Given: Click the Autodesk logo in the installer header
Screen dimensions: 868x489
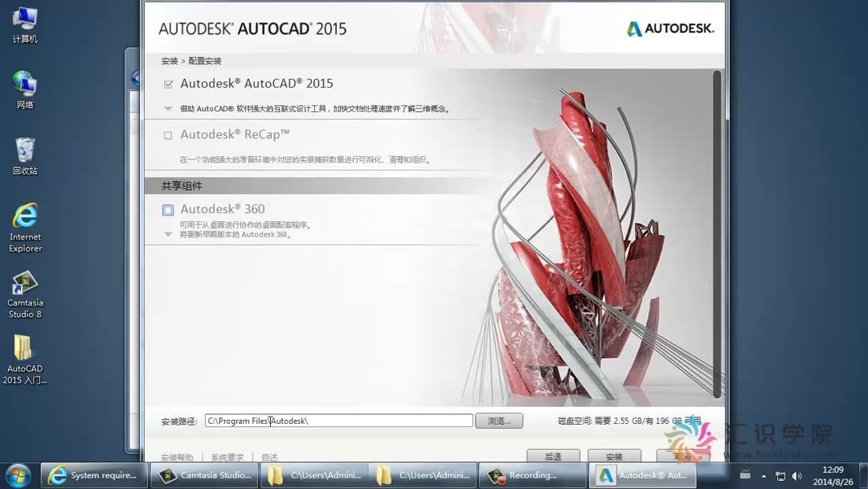Looking at the screenshot, I should click(x=669, y=27).
